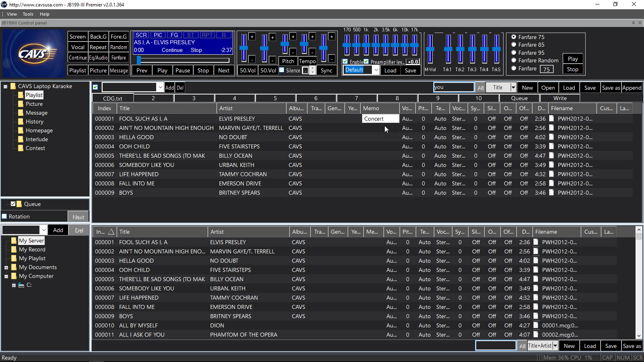
Task: Open the Contest folder icon
Action: pos(21,148)
